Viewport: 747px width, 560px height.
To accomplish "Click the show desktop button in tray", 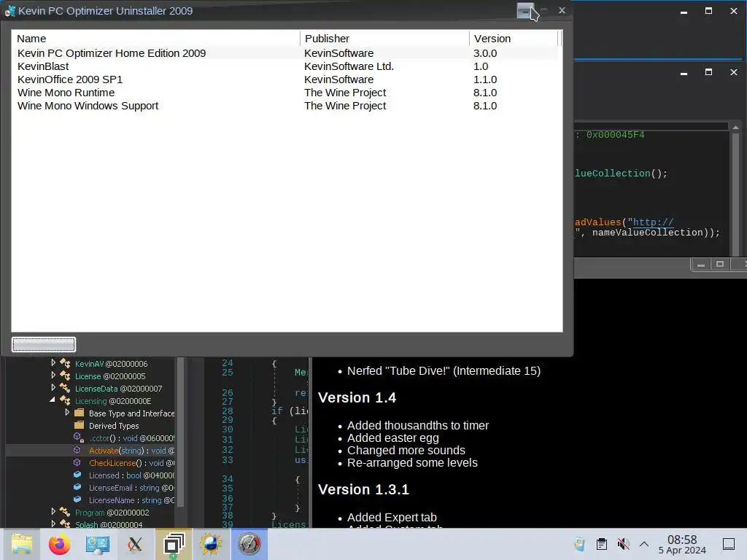I will [729, 544].
